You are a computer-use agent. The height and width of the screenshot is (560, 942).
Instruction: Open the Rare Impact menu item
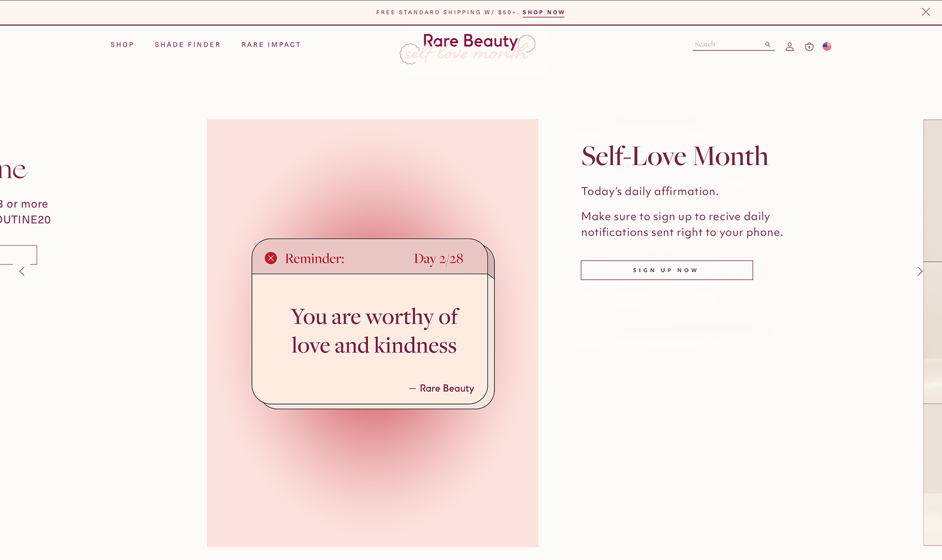pyautogui.click(x=271, y=45)
